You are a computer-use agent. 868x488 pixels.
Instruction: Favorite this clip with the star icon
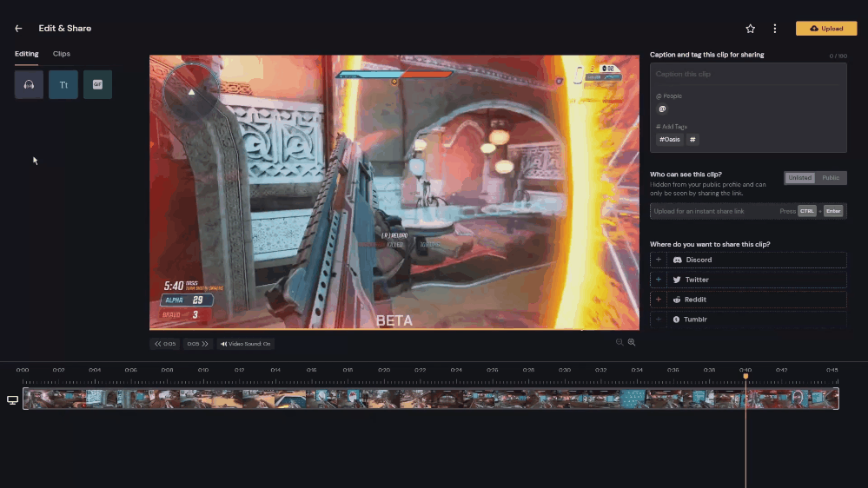[x=750, y=28]
